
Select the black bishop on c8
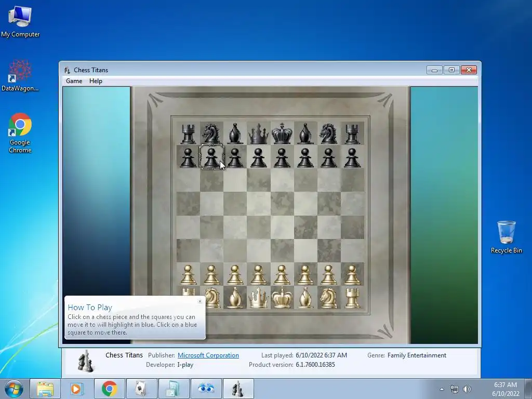[235, 134]
